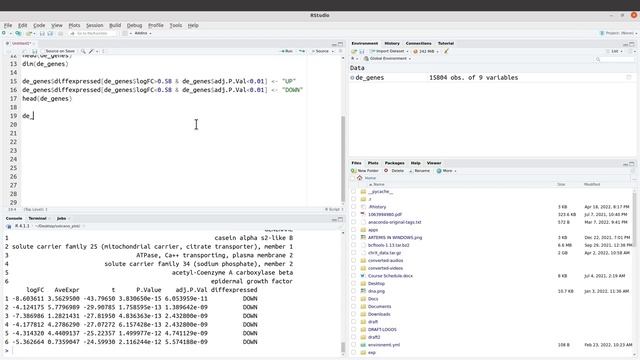This screenshot has width=640, height=360.
Task: Click the Save current document icon in main toolbar
Action: point(42,33)
